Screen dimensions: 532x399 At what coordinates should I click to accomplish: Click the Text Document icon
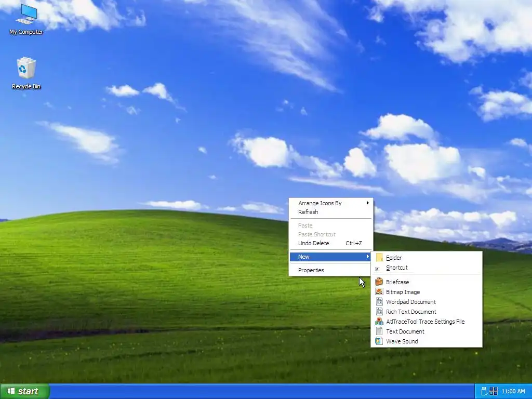(379, 331)
